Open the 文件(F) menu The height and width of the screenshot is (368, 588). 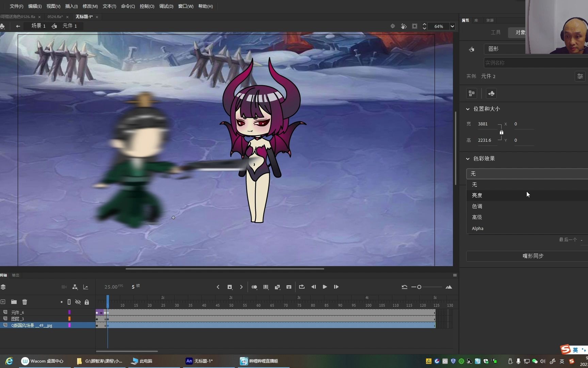point(16,6)
